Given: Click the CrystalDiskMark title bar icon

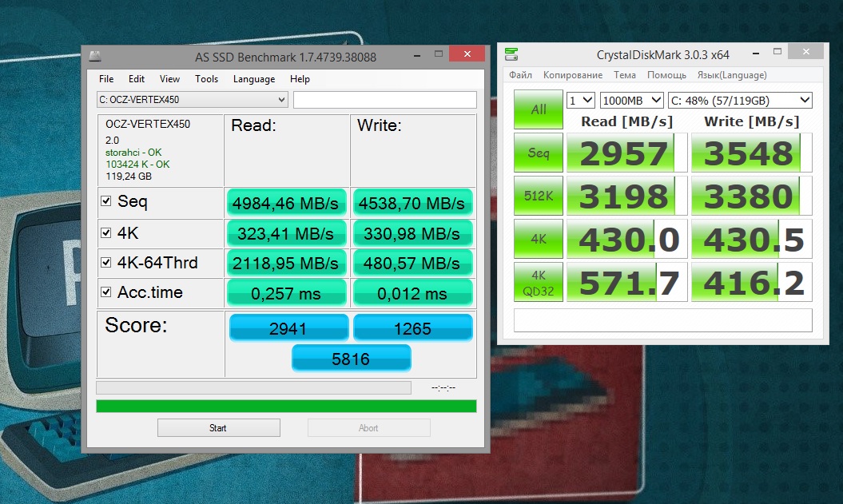Looking at the screenshot, I should (x=511, y=54).
